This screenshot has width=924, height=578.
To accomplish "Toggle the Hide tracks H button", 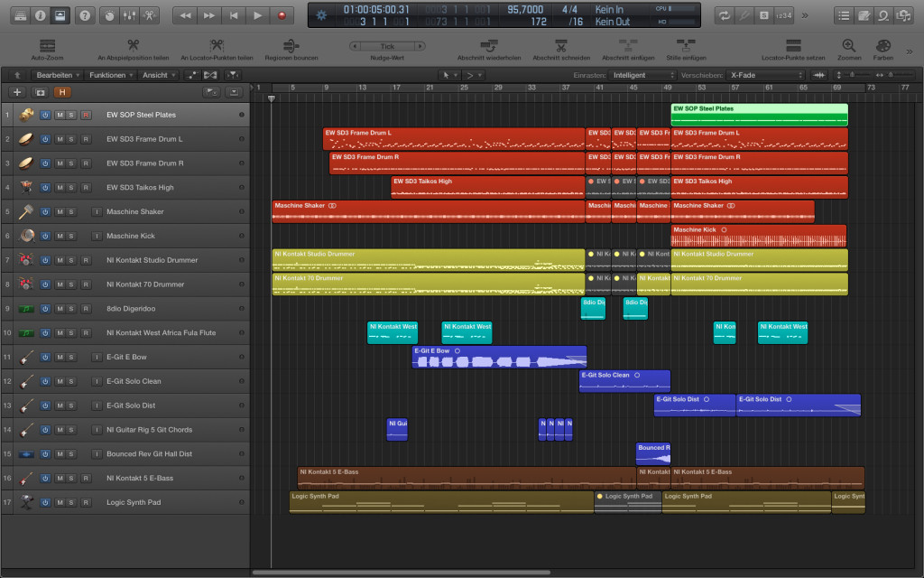I will click(62, 92).
